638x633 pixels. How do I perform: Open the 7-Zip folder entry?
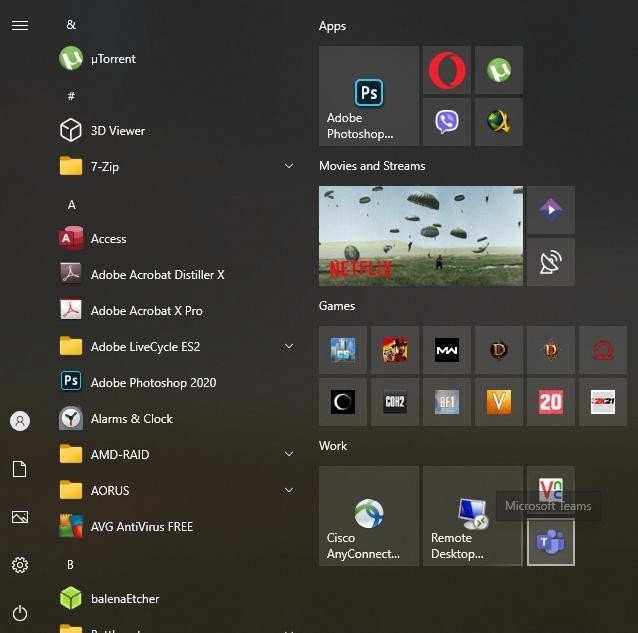[x=179, y=166]
